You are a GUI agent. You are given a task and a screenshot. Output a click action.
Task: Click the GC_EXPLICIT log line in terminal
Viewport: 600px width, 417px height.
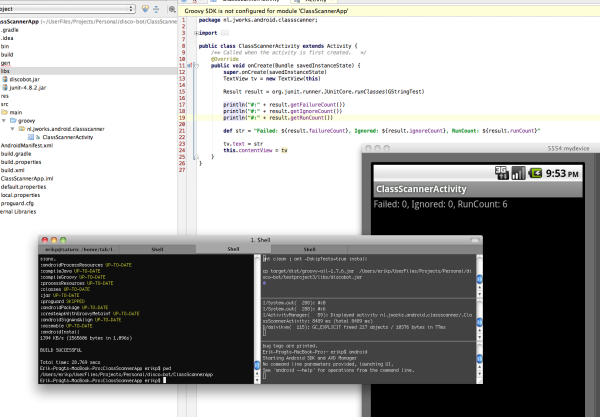[354, 327]
